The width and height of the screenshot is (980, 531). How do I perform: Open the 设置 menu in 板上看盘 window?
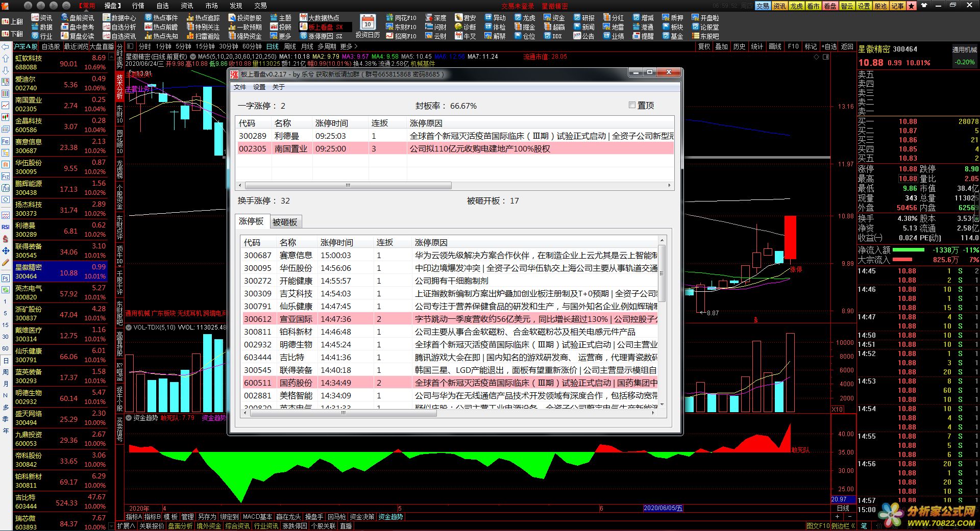tap(259, 87)
